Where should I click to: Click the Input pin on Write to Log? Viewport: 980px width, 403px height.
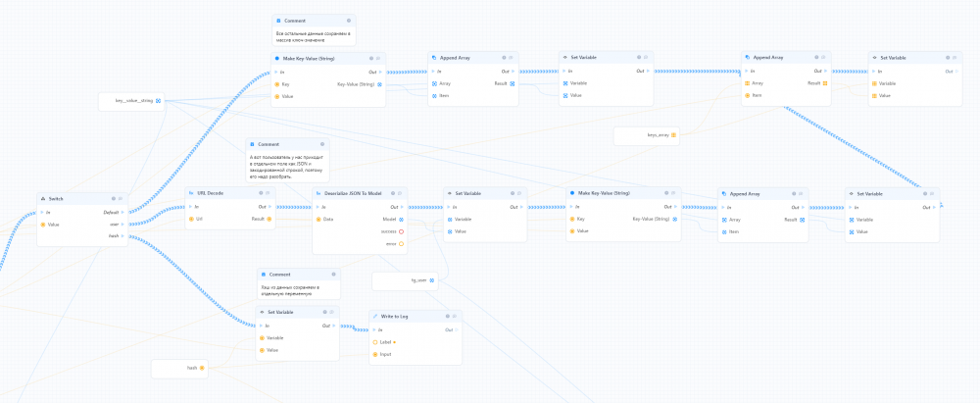[375, 354]
